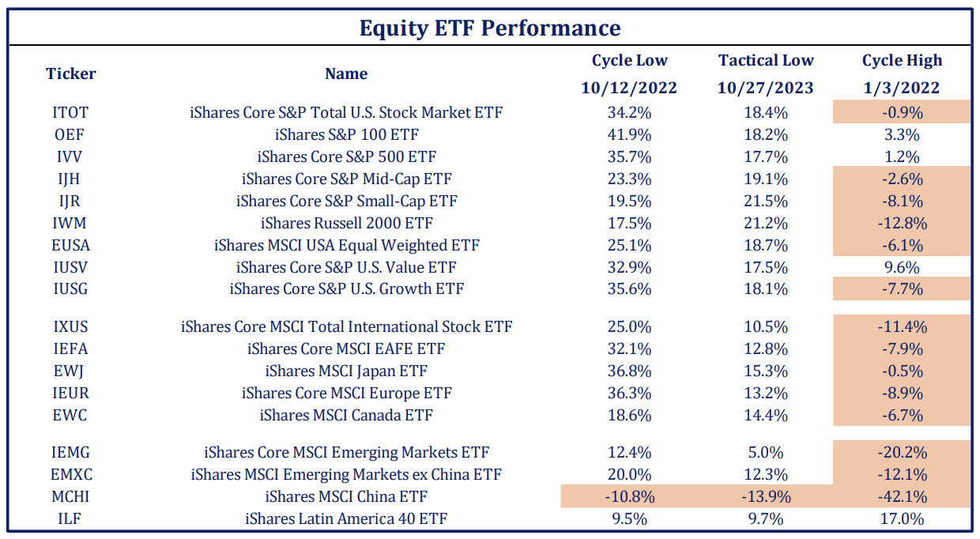Select the Ticker column header

71,73
